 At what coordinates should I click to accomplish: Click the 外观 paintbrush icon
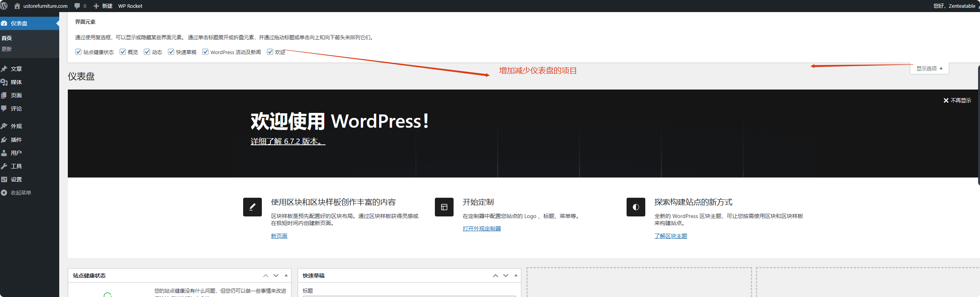click(4, 126)
